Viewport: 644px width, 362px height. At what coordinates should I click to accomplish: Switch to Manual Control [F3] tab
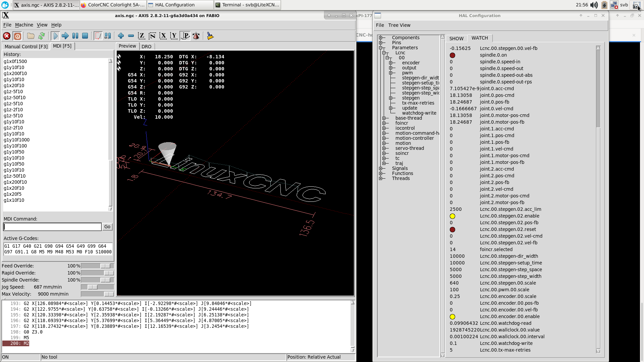point(26,47)
